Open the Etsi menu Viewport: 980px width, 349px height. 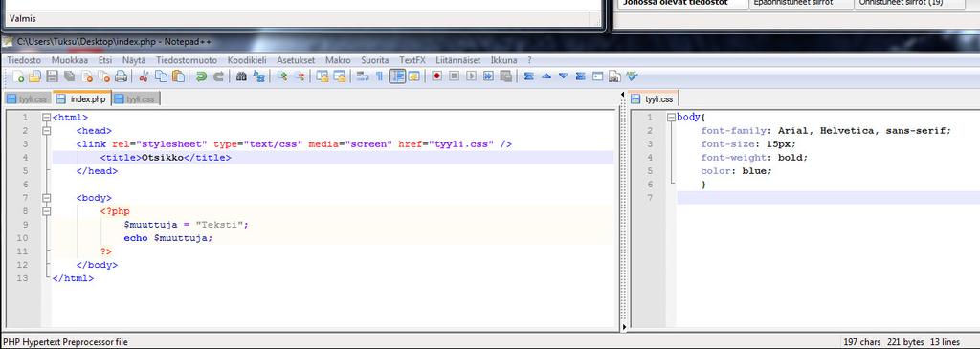[x=105, y=60]
